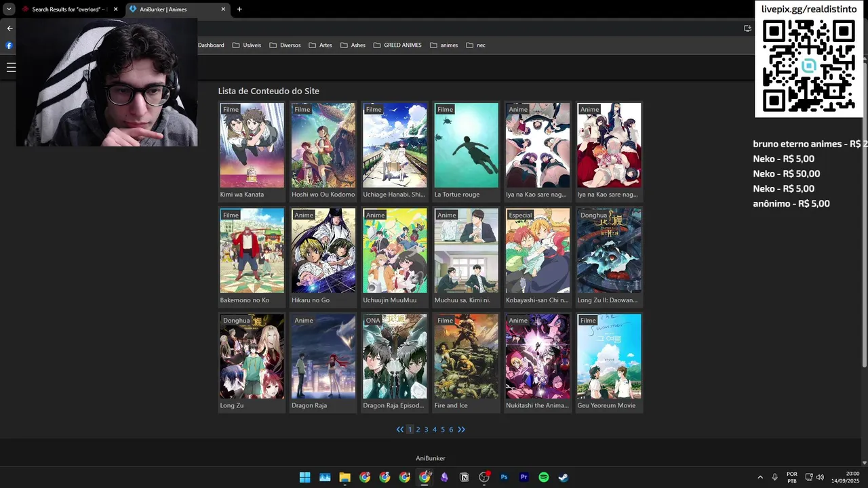This screenshot has width=868, height=488.
Task: Click the anônimo - R$ 5,00 donation entry
Action: (x=791, y=203)
